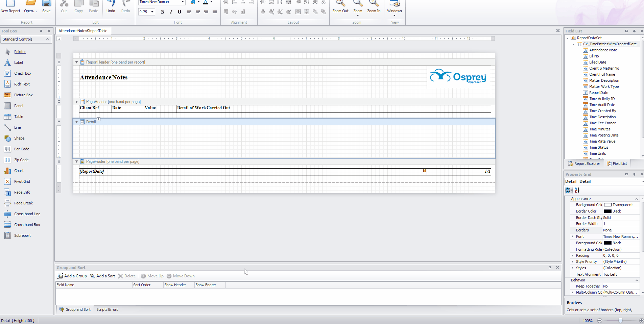Open the Property Grid object selector dropdown
The width and height of the screenshot is (644, 324).
(x=642, y=181)
